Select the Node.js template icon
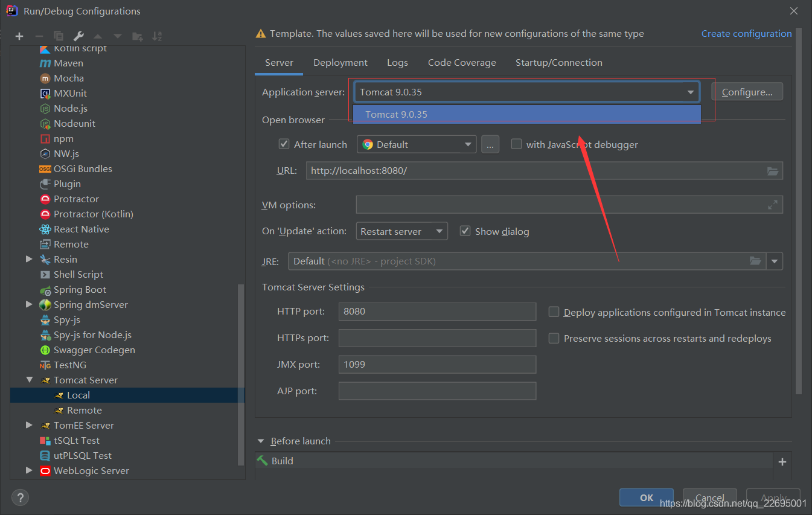 coord(45,109)
